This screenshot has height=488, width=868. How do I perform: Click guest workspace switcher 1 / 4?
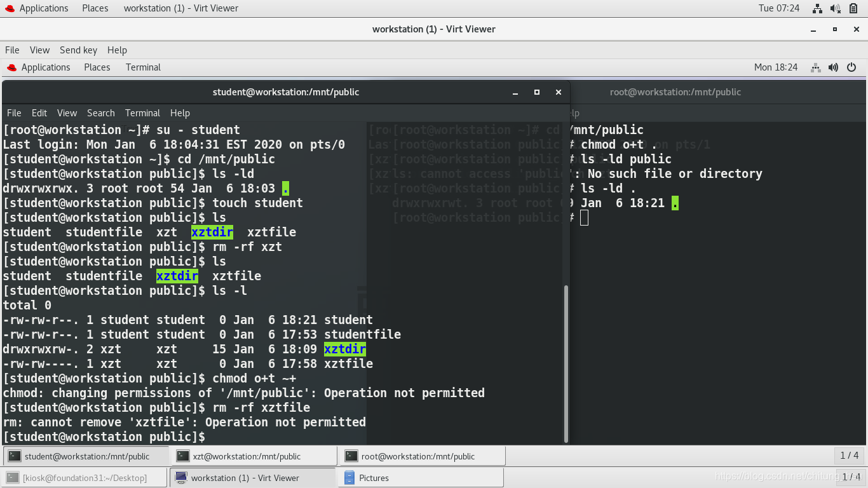pyautogui.click(x=850, y=456)
